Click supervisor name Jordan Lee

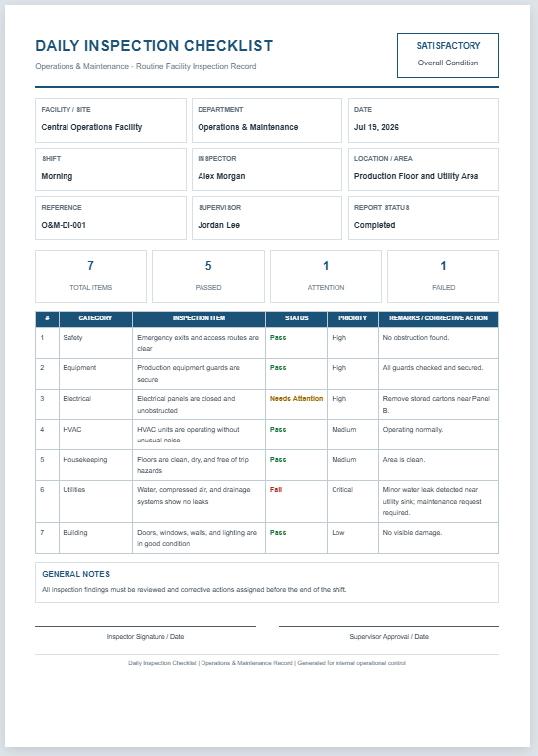[218, 225]
